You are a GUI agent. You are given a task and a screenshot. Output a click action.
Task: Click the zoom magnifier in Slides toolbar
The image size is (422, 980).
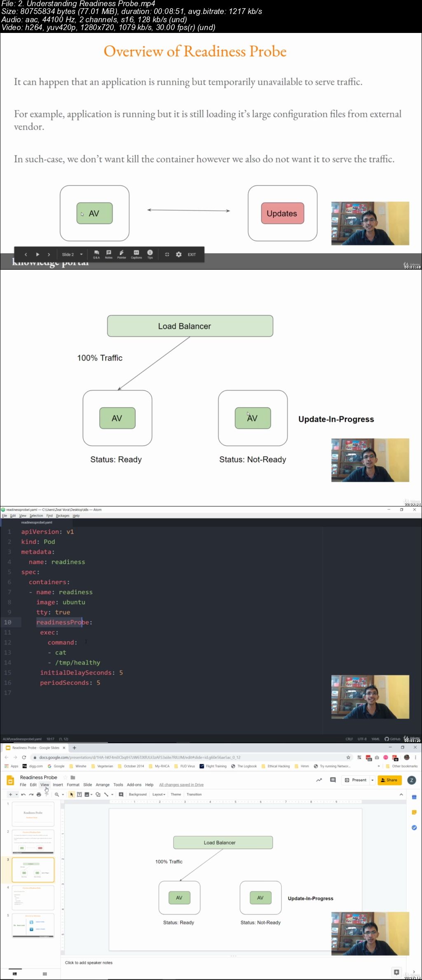point(57,794)
